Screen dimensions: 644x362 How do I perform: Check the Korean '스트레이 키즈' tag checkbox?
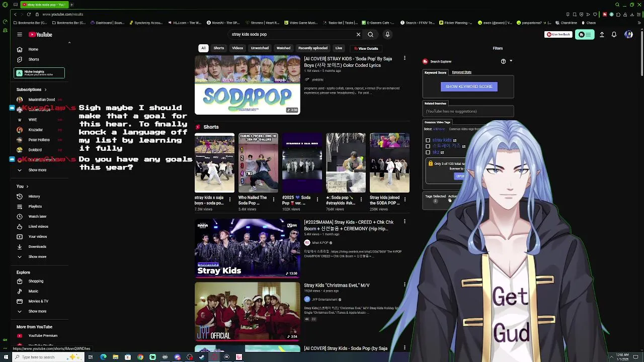428,146
